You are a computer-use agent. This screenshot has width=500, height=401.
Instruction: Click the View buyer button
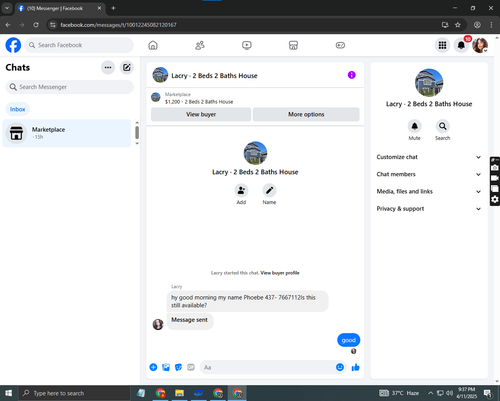(x=201, y=114)
